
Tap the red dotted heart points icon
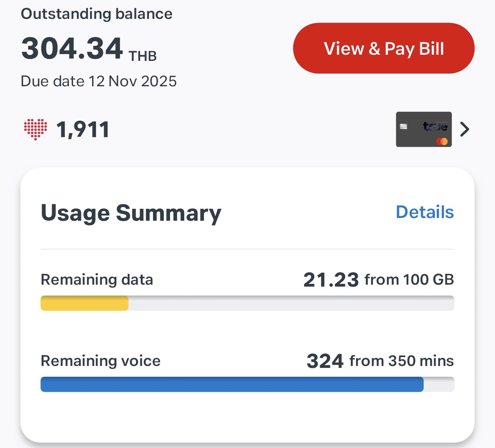pyautogui.click(x=35, y=129)
